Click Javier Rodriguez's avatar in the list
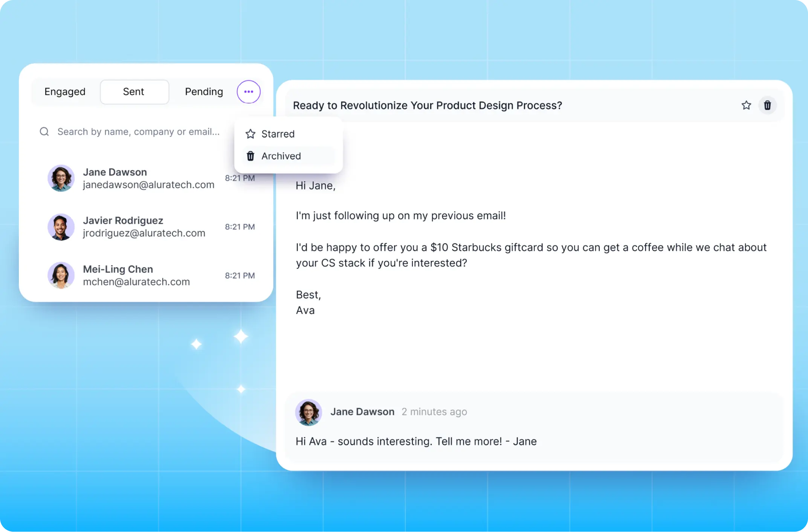This screenshot has width=808, height=532. pyautogui.click(x=61, y=227)
